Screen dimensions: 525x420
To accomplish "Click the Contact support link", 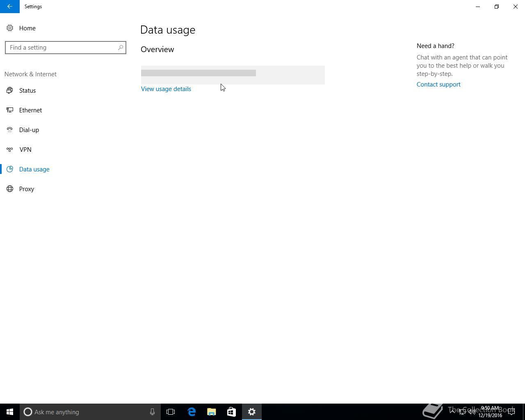I will click(x=438, y=84).
